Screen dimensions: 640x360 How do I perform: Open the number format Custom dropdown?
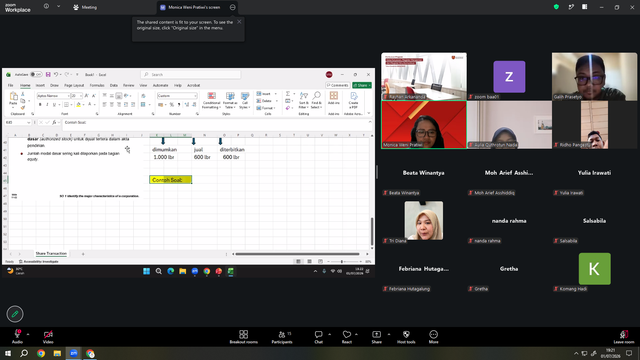[196, 96]
